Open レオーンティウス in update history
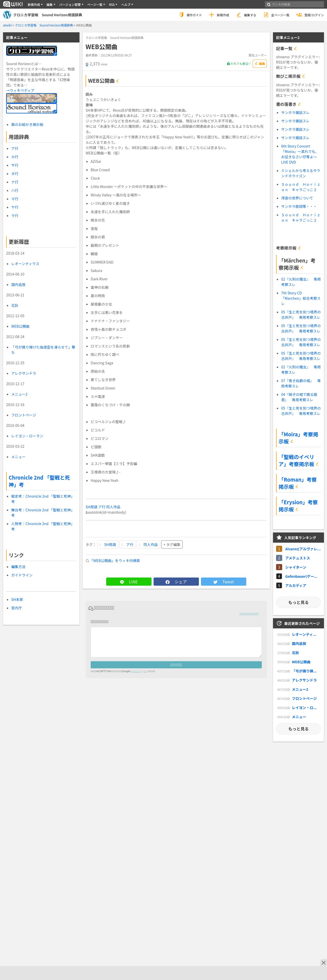Image resolution: width=327 pixels, height=980 pixels. (x=25, y=264)
